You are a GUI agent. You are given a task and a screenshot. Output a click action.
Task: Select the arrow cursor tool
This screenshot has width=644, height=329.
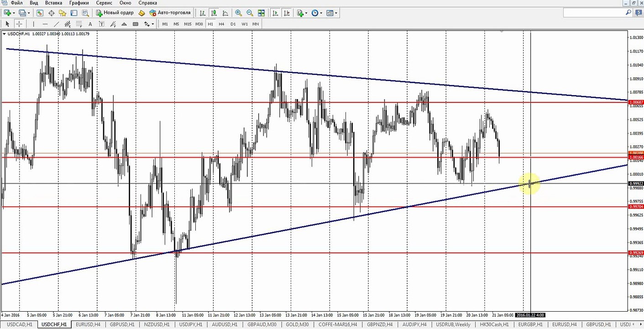point(8,24)
